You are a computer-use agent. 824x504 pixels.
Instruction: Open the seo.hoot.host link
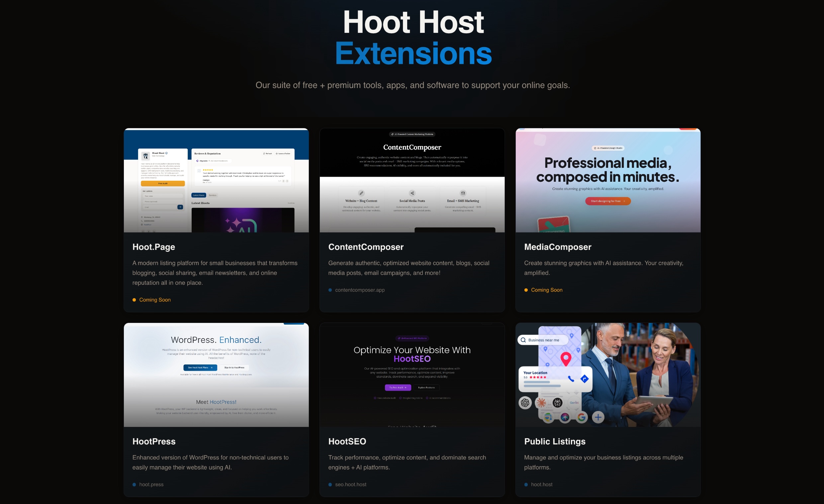tap(350, 484)
